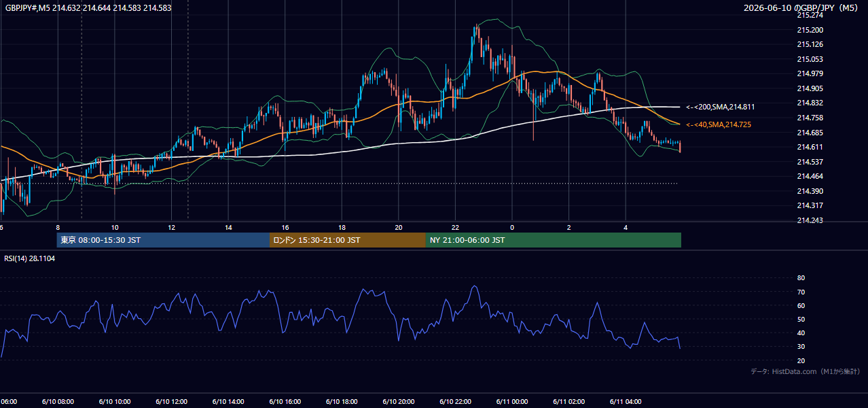Screen dimensions: 868x408
Task: Click RSI scale value 80
Action: point(801,278)
